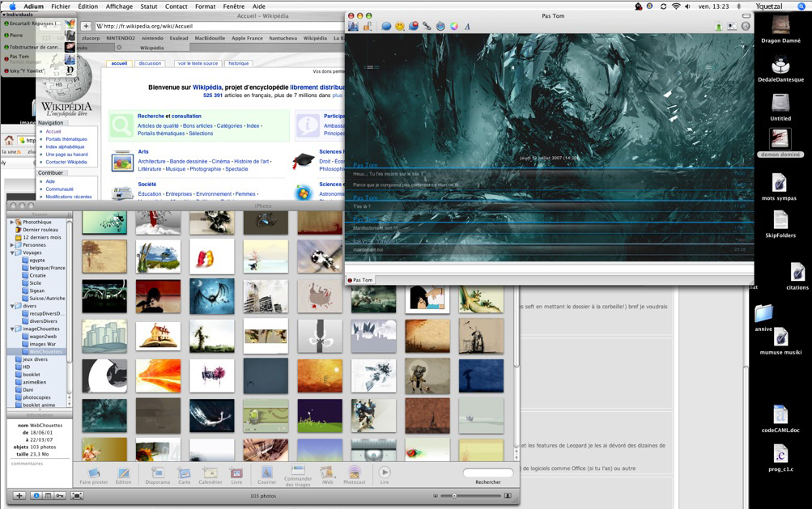Toggle the keywords key button in iPhoto
The height and width of the screenshot is (509, 812).
pyautogui.click(x=60, y=495)
